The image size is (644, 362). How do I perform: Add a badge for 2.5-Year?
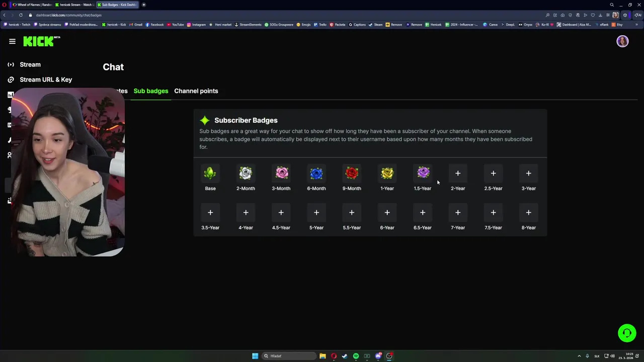click(493, 173)
